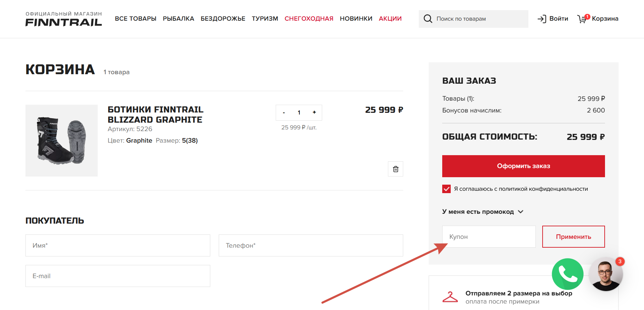This screenshot has width=644, height=310.
Task: Click the privacy policy agreement text
Action: tap(521, 189)
